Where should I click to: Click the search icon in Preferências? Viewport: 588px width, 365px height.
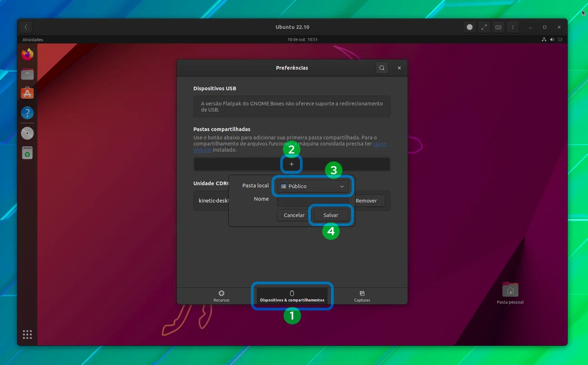[382, 68]
